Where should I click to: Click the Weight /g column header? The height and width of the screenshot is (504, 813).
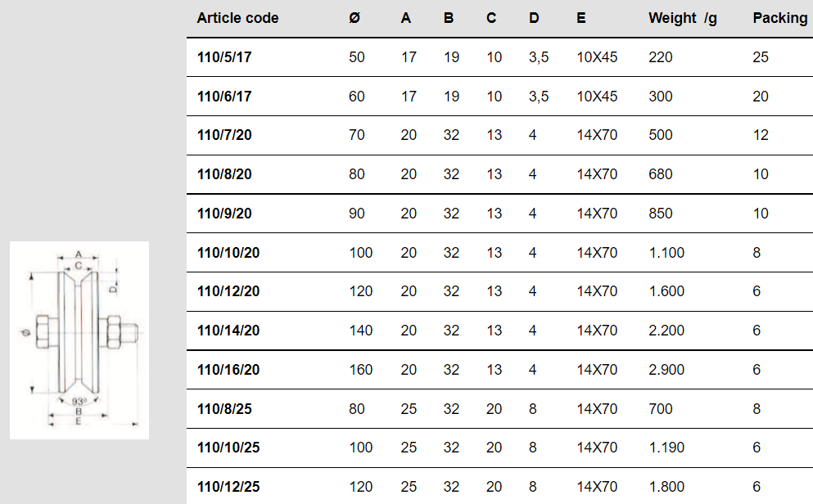click(682, 19)
